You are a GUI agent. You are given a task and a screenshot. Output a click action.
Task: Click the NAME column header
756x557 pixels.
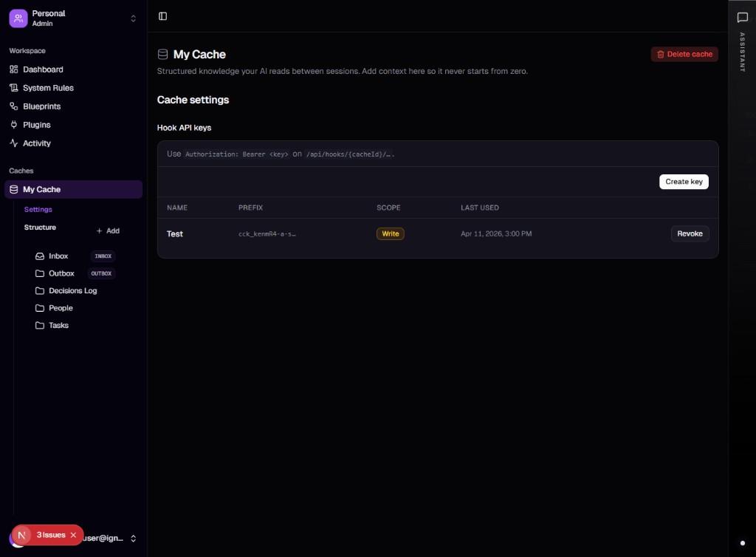coord(177,208)
